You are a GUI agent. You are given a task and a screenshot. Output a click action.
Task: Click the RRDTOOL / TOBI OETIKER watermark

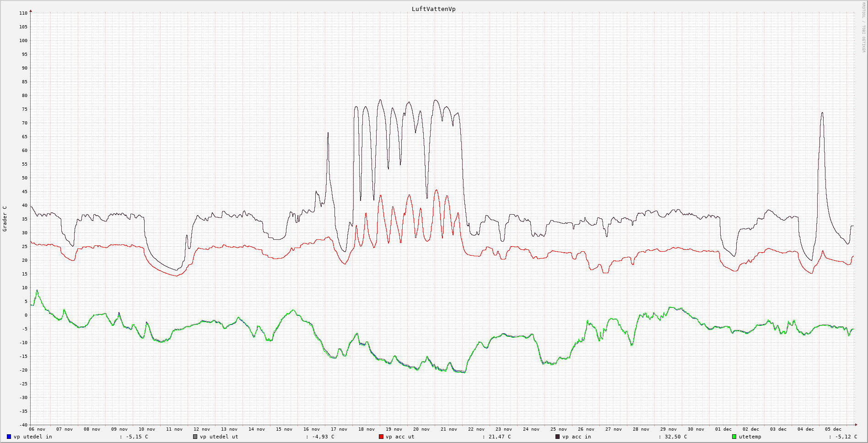(x=863, y=27)
